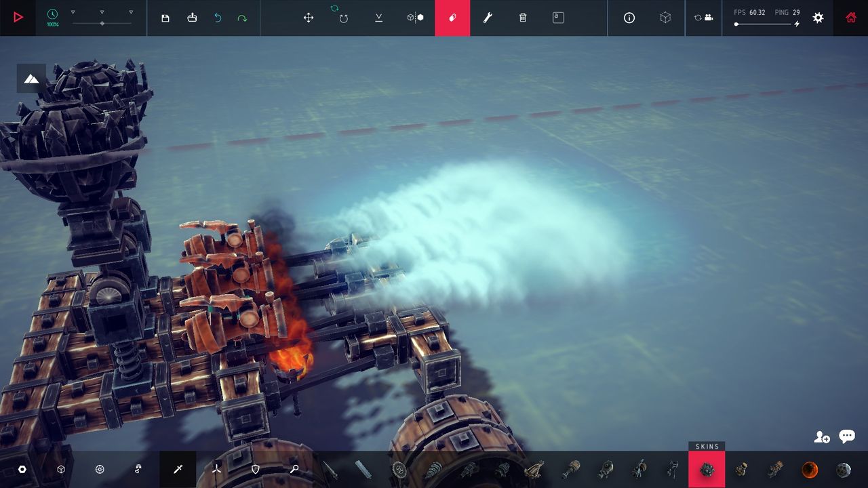Select the last time scale preset triangle marker

click(x=131, y=12)
